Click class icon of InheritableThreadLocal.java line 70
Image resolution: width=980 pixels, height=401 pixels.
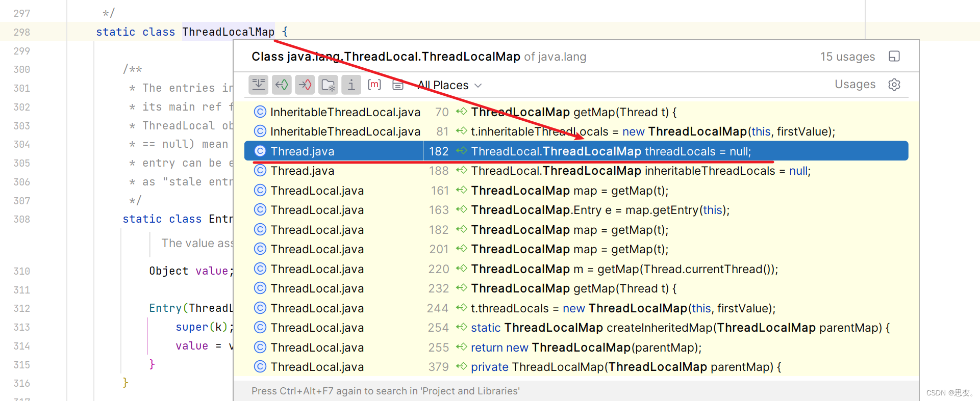(260, 112)
